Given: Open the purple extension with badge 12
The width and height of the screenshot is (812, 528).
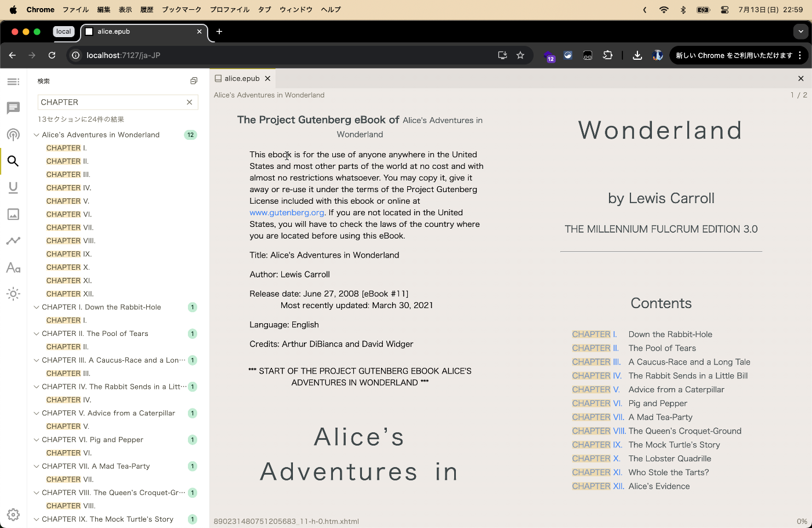Looking at the screenshot, I should [x=549, y=56].
